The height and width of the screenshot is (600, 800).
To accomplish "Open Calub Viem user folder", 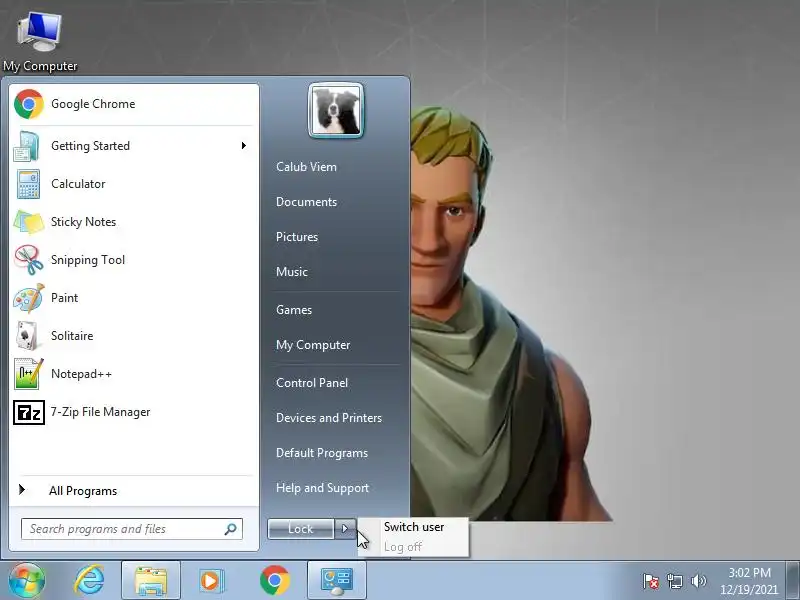I will click(x=306, y=167).
